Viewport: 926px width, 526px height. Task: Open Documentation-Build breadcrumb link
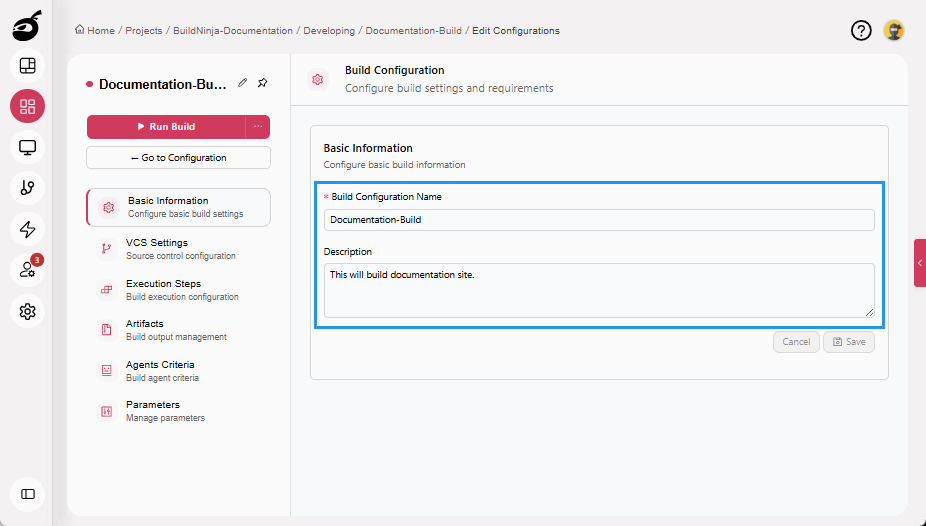pos(413,31)
